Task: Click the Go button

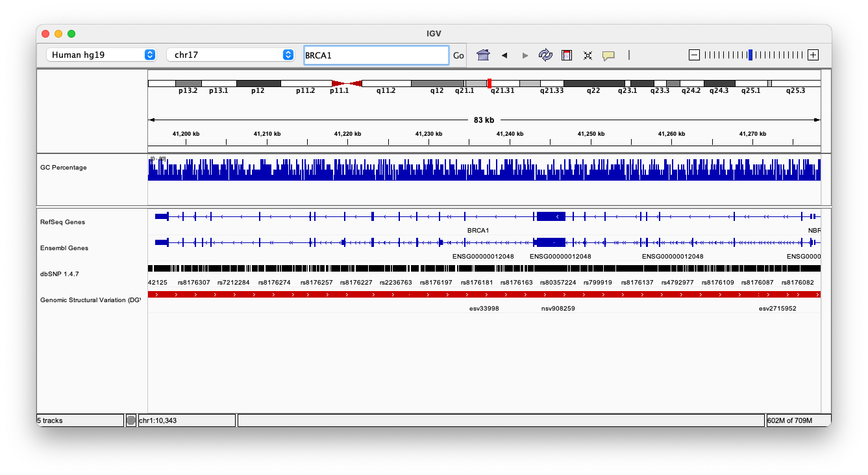Action: point(458,55)
